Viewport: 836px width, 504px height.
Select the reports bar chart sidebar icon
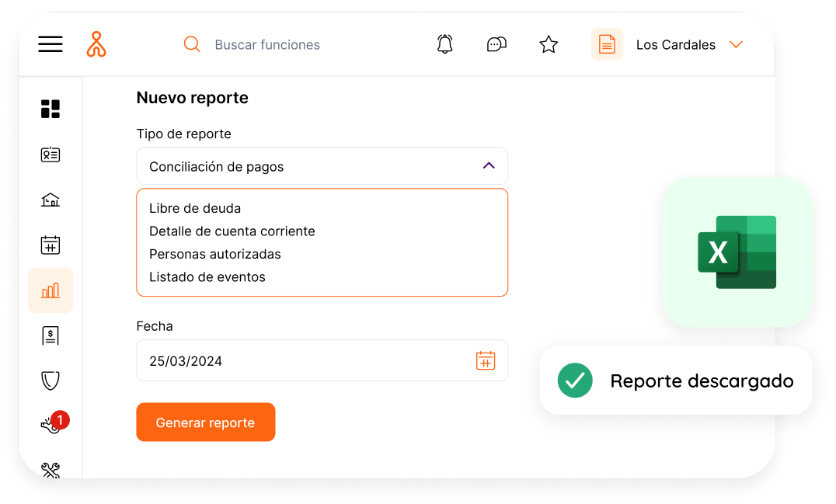[x=51, y=290]
